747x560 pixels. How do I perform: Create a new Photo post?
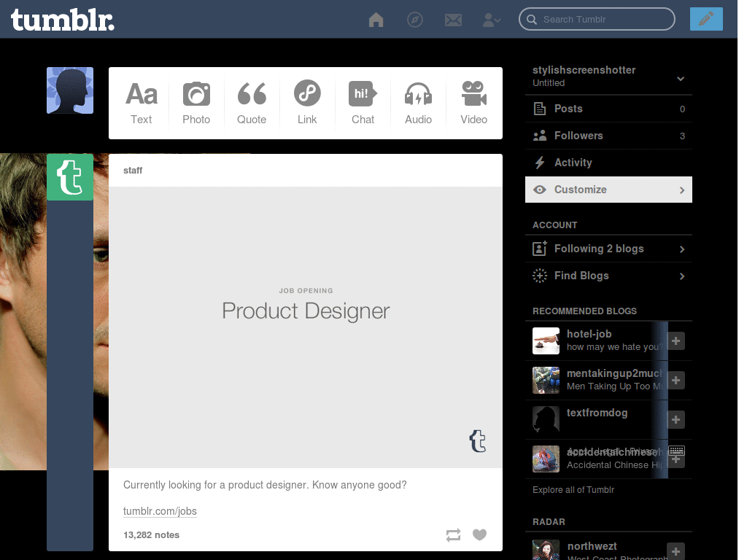click(196, 103)
